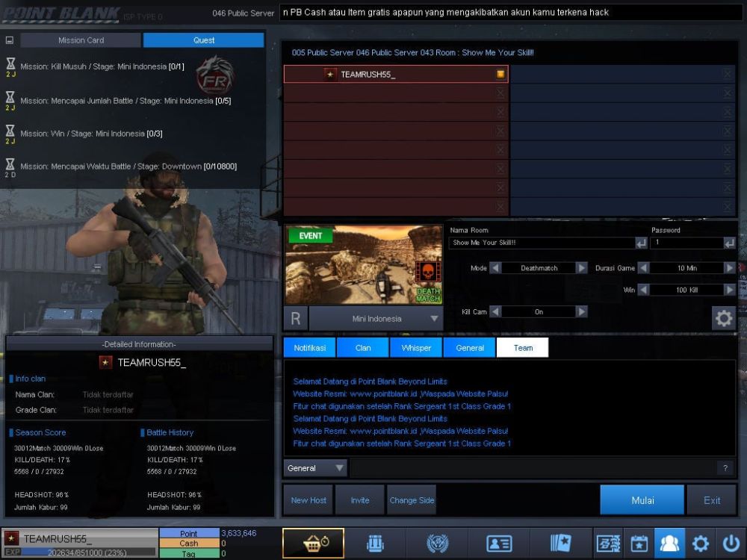This screenshot has width=747, height=560.
Task: Open the inventory backpack icon
Action: point(376,543)
